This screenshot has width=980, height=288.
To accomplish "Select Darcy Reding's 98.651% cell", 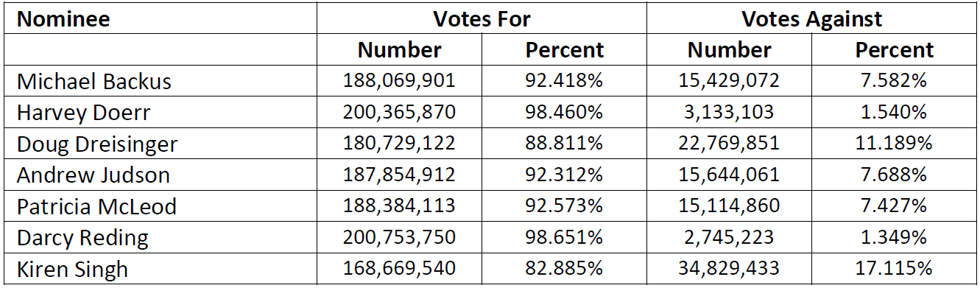I will pyautogui.click(x=564, y=237).
